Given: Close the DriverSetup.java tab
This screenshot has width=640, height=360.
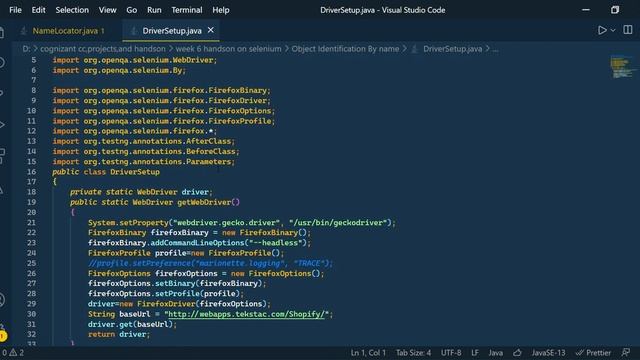Looking at the screenshot, I should (211, 30).
